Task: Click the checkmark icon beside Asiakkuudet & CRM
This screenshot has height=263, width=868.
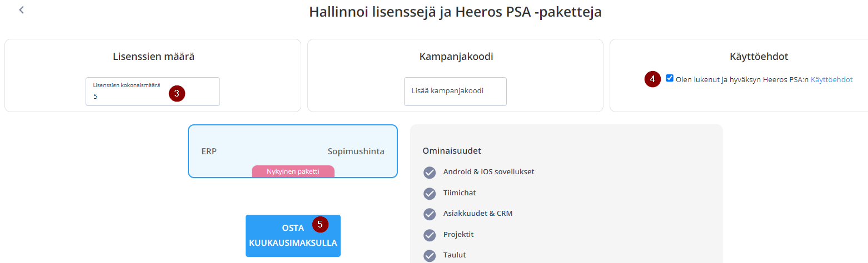Action: (x=430, y=214)
